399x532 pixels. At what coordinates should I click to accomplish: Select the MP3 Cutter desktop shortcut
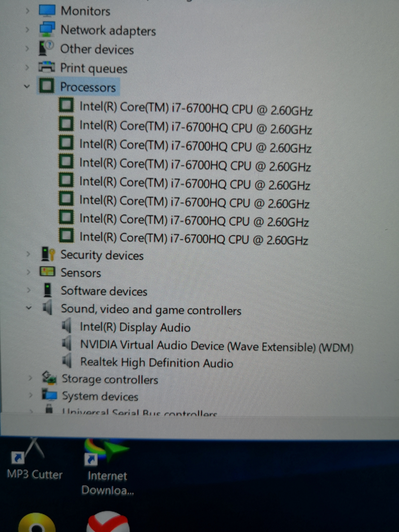coord(35,459)
